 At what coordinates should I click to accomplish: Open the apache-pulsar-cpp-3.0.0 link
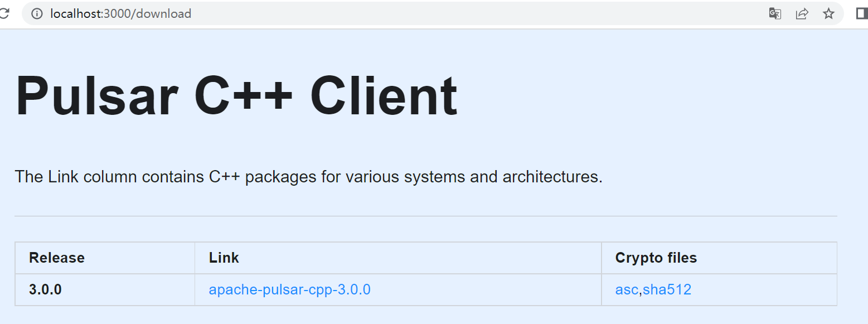click(x=289, y=289)
